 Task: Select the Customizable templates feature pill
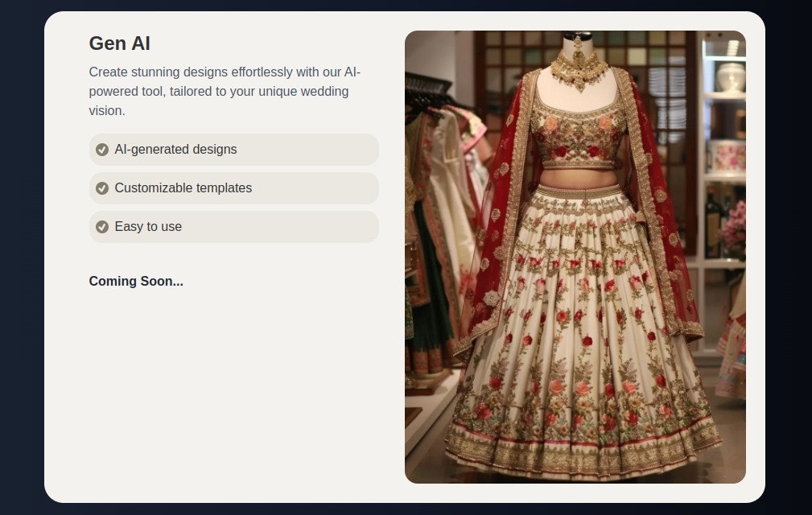[x=234, y=188]
